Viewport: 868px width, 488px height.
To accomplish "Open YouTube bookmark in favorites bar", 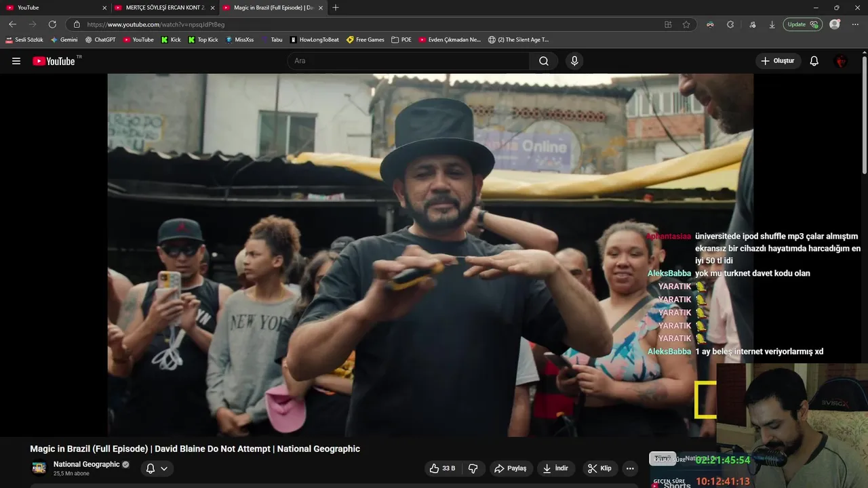I will 138,39.
